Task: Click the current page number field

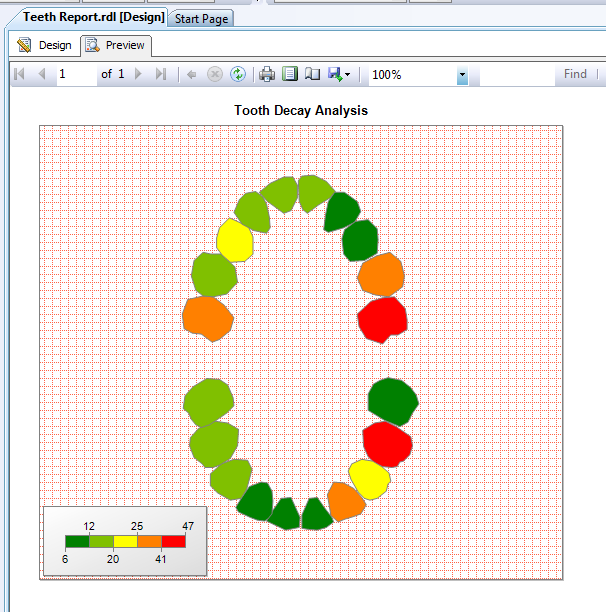Action: click(76, 74)
